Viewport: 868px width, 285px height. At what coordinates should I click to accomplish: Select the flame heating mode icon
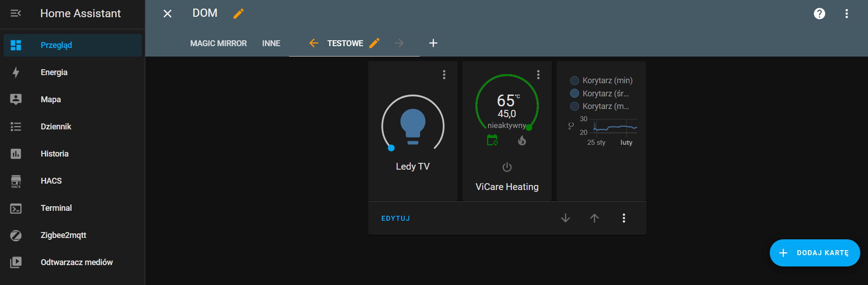[522, 141]
